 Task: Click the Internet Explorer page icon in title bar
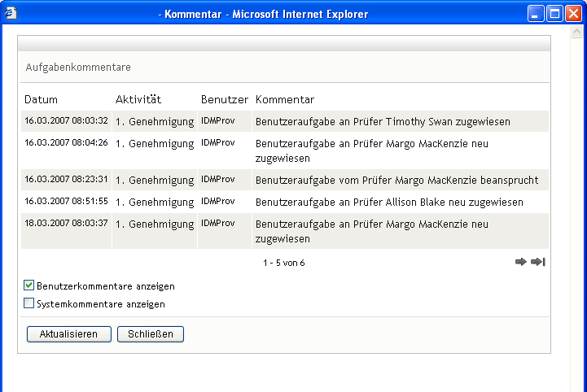point(11,14)
